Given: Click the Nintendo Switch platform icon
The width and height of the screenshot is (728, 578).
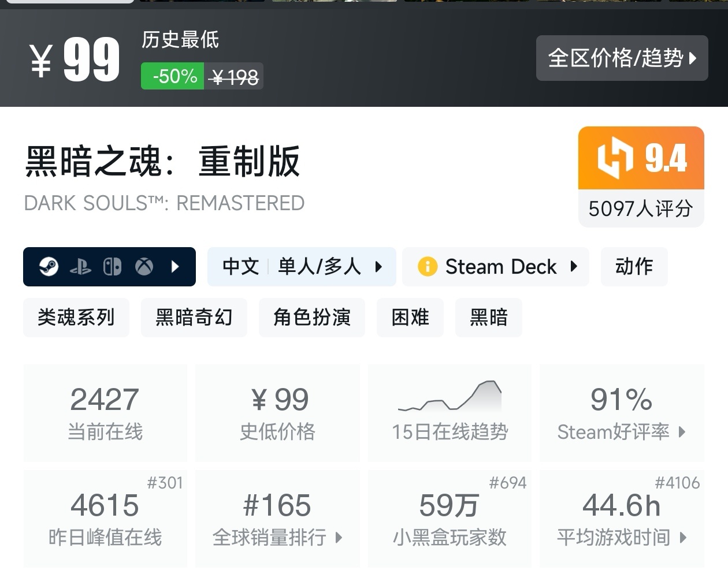Looking at the screenshot, I should tap(112, 267).
